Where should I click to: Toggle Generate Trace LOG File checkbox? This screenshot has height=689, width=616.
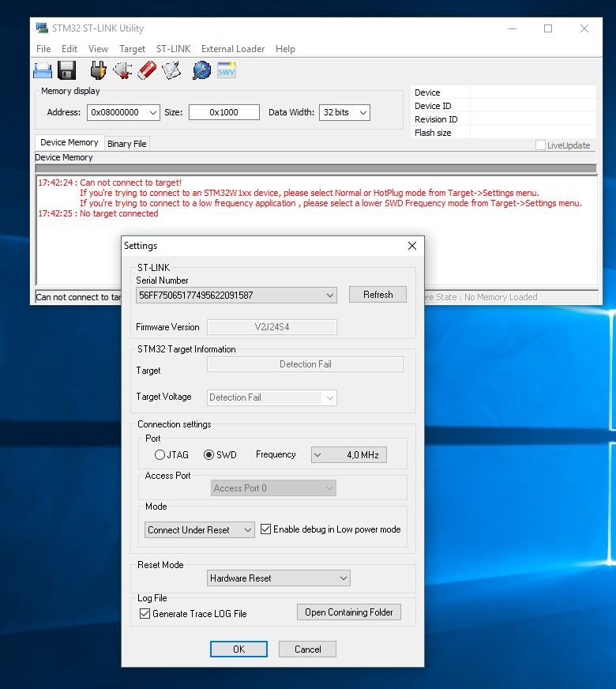tap(145, 613)
